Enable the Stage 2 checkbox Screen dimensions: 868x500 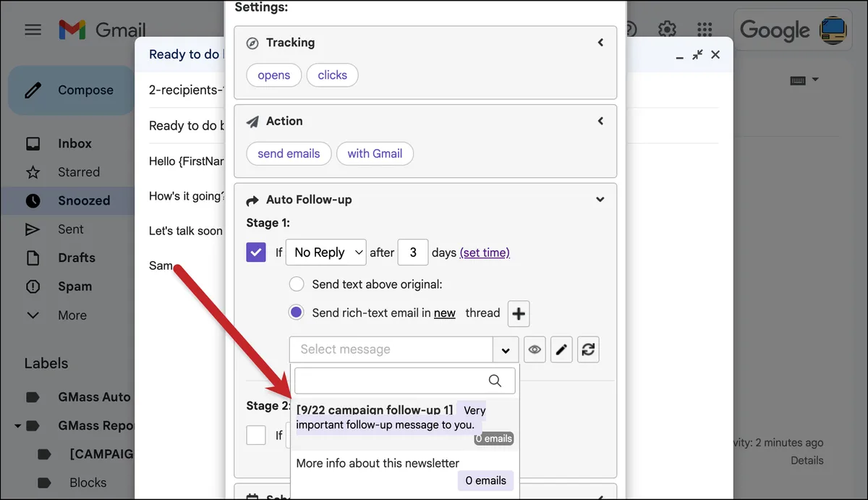[256, 435]
